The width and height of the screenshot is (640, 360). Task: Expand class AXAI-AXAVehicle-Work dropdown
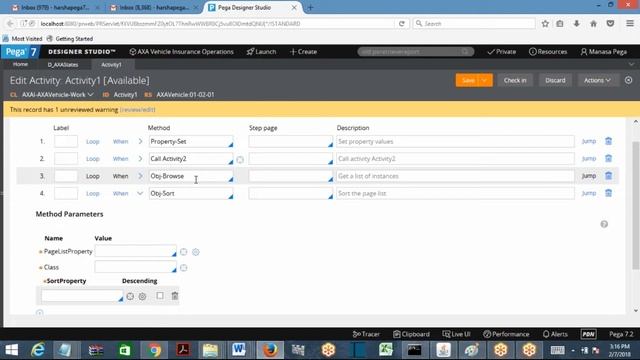91,94
